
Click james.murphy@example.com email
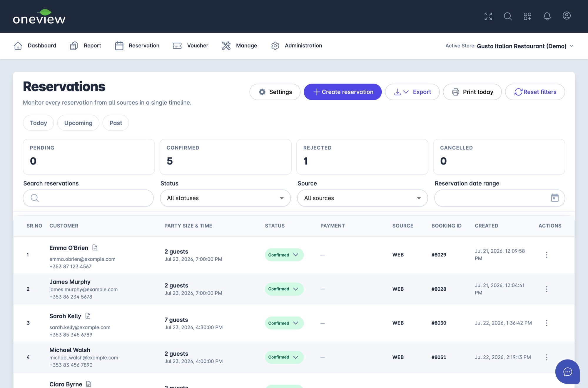(x=83, y=289)
